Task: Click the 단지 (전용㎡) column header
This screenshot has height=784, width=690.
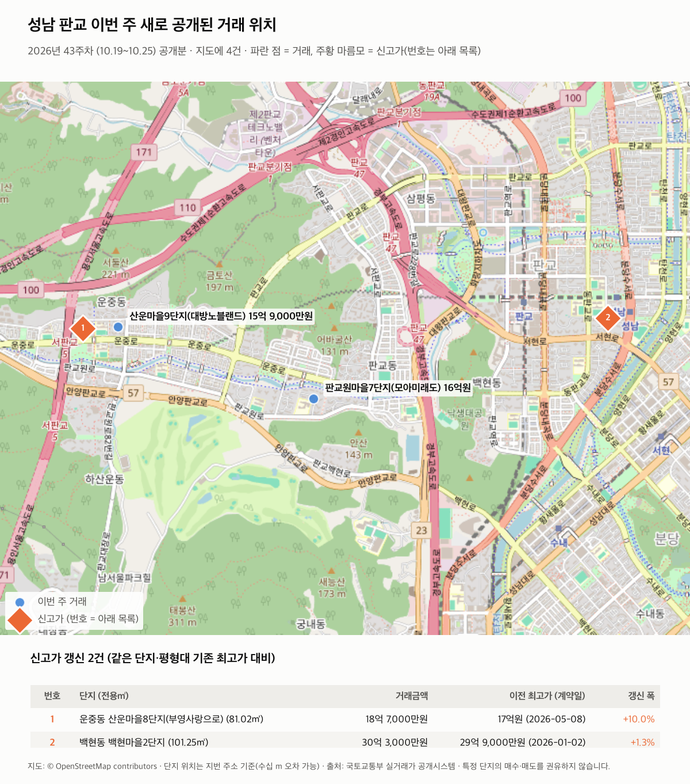Action: (104, 696)
